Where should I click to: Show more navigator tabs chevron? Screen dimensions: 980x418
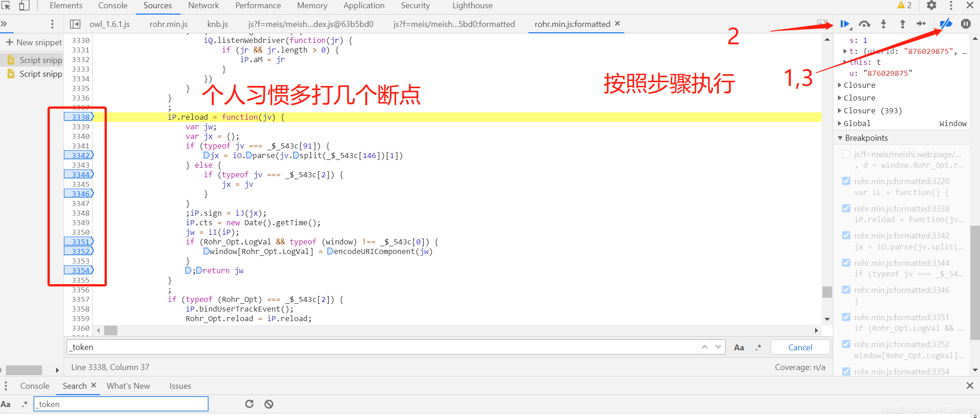4,24
